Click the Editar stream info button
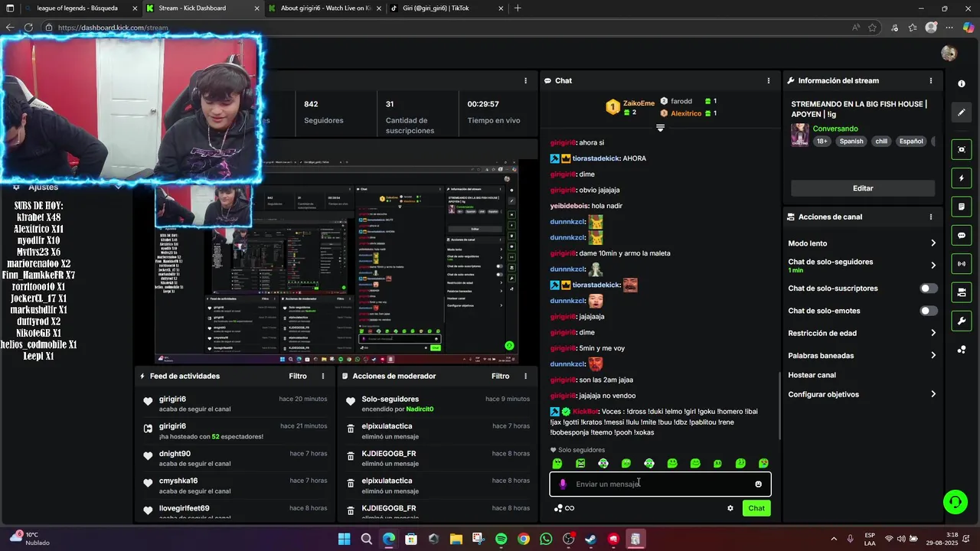 [x=863, y=188]
